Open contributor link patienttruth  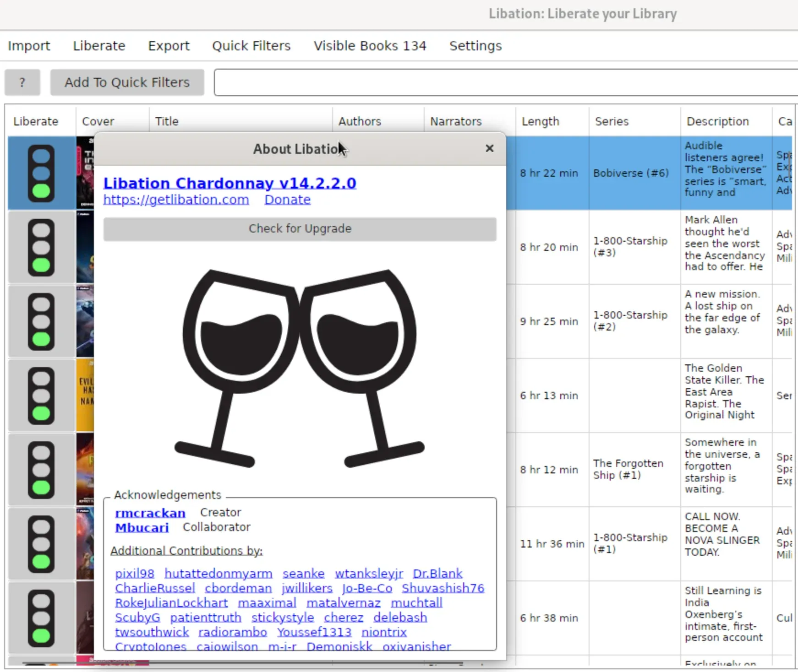pyautogui.click(x=206, y=618)
